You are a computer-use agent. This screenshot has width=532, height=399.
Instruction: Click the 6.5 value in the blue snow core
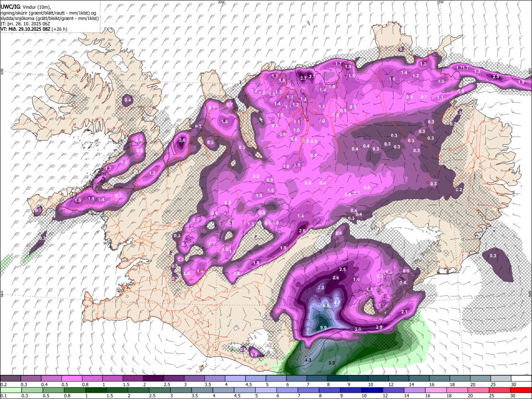(326, 305)
